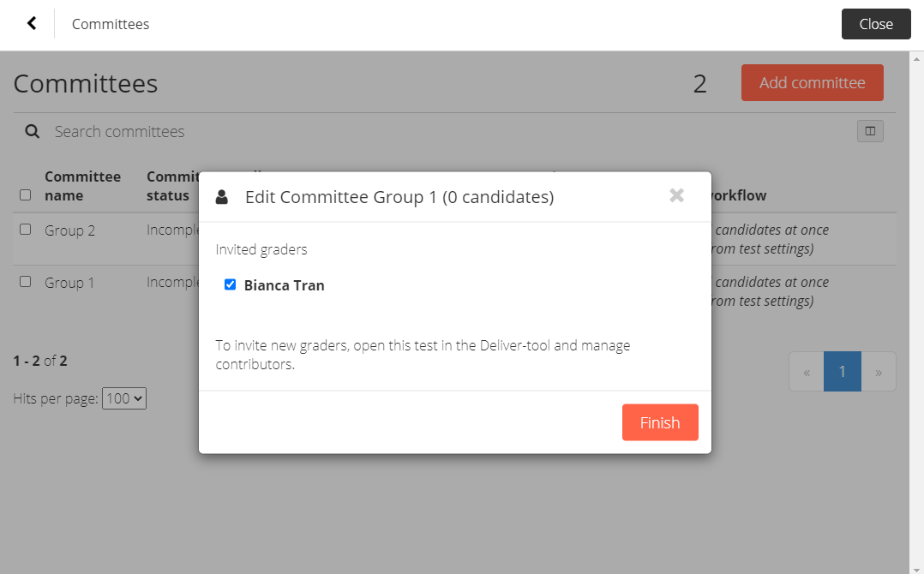Click the search magnifier icon
The height and width of the screenshot is (574, 924).
click(x=32, y=131)
